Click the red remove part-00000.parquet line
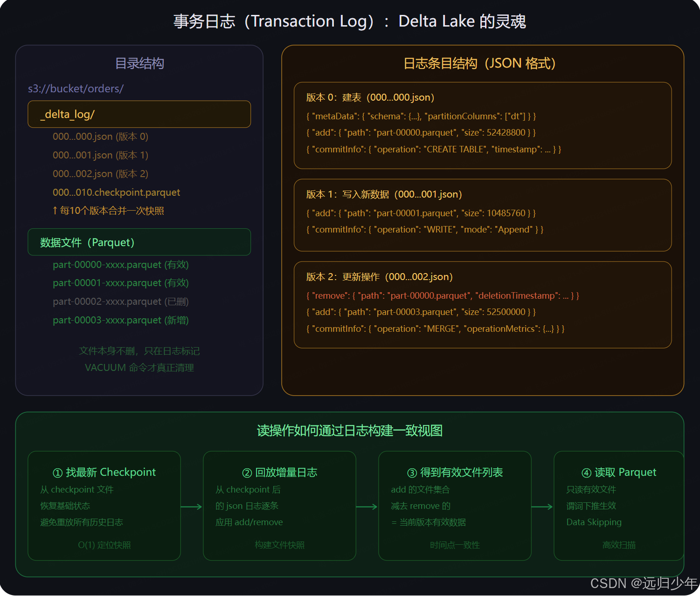Image resolution: width=700 pixels, height=596 pixels. pyautogui.click(x=443, y=296)
